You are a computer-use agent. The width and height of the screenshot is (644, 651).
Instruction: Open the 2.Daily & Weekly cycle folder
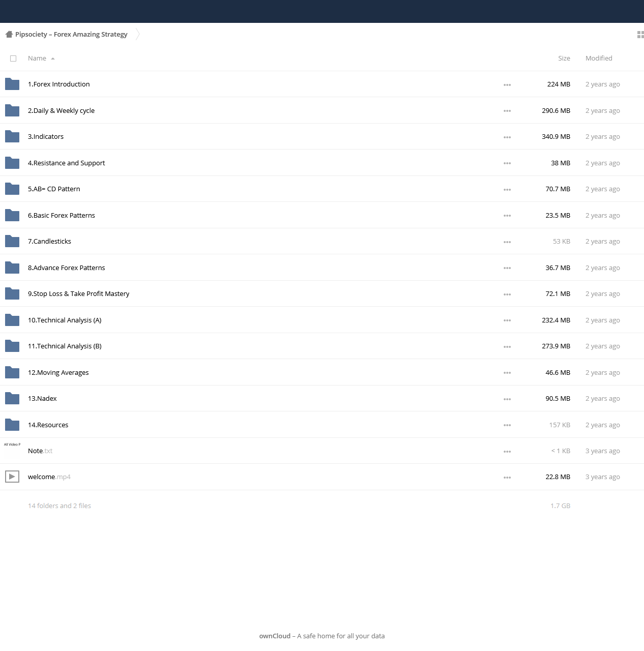point(61,110)
